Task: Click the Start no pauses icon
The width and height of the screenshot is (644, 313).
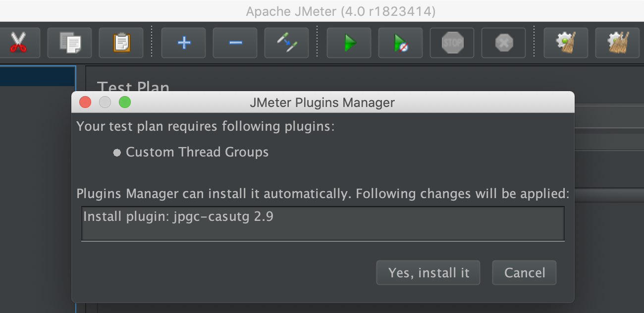Action: point(400,43)
